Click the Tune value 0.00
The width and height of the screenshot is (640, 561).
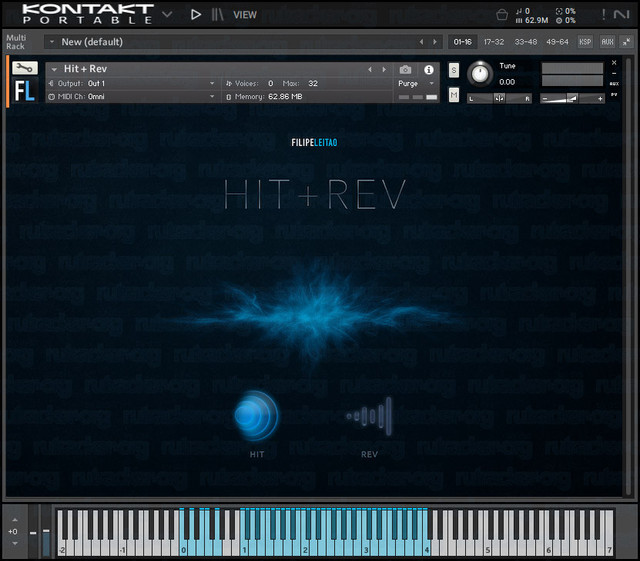click(x=507, y=82)
